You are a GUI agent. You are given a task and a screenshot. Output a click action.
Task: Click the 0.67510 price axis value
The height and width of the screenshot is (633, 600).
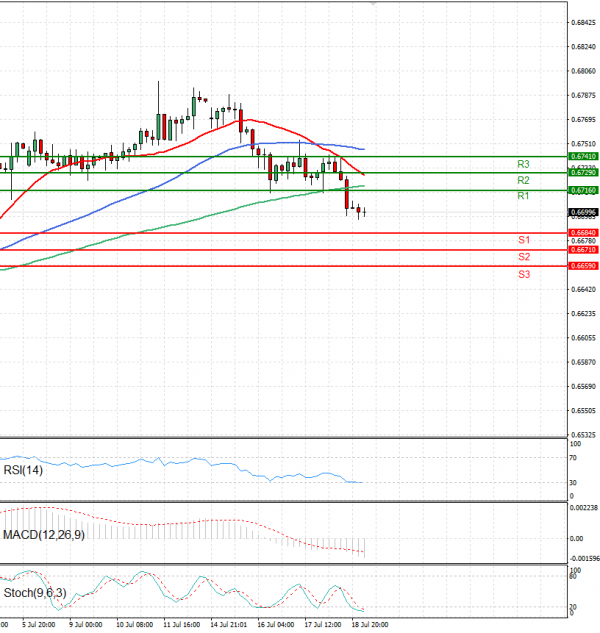pos(583,144)
